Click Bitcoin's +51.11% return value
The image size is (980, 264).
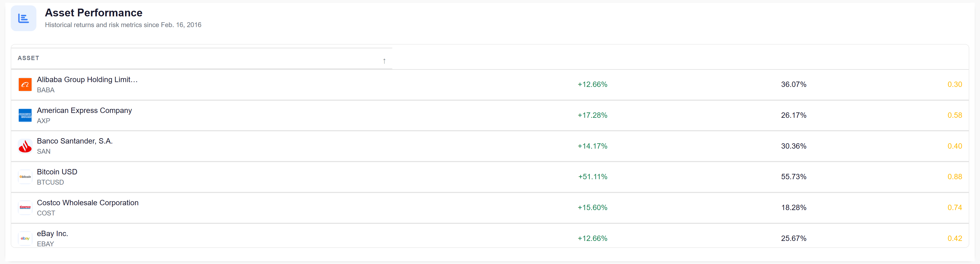click(592, 177)
